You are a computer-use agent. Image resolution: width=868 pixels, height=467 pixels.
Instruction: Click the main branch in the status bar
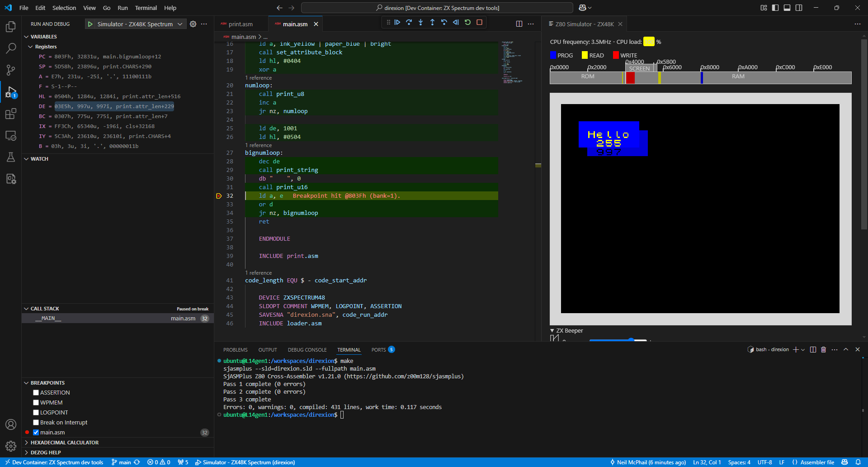121,462
